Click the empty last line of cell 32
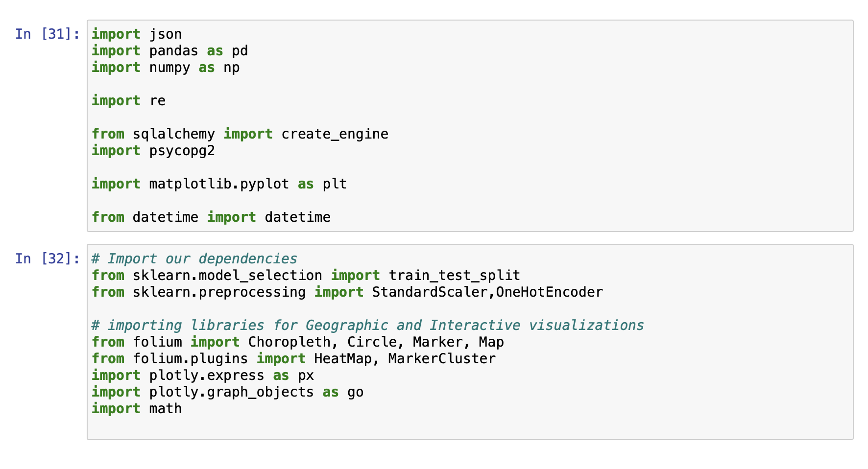Image resolution: width=868 pixels, height=469 pixels. click(470, 425)
